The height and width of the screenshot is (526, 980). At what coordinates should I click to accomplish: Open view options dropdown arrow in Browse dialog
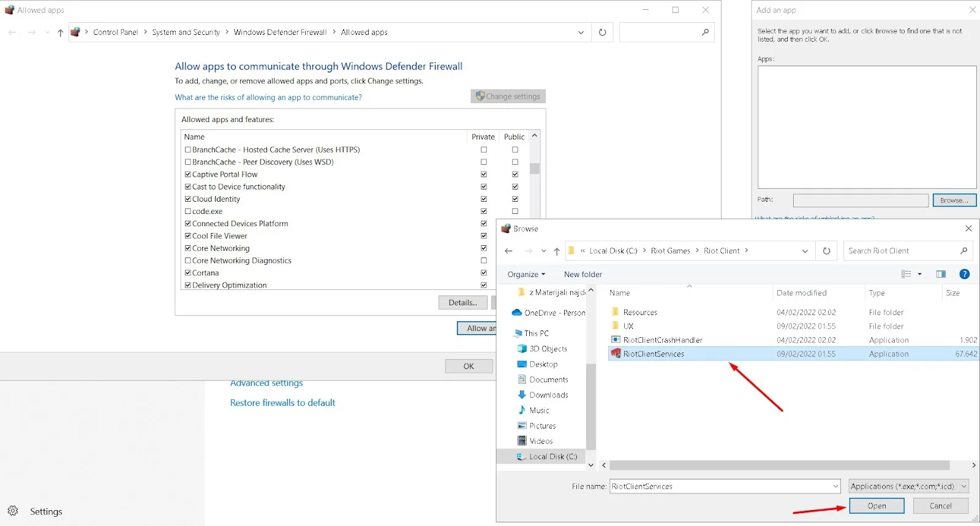coord(919,274)
